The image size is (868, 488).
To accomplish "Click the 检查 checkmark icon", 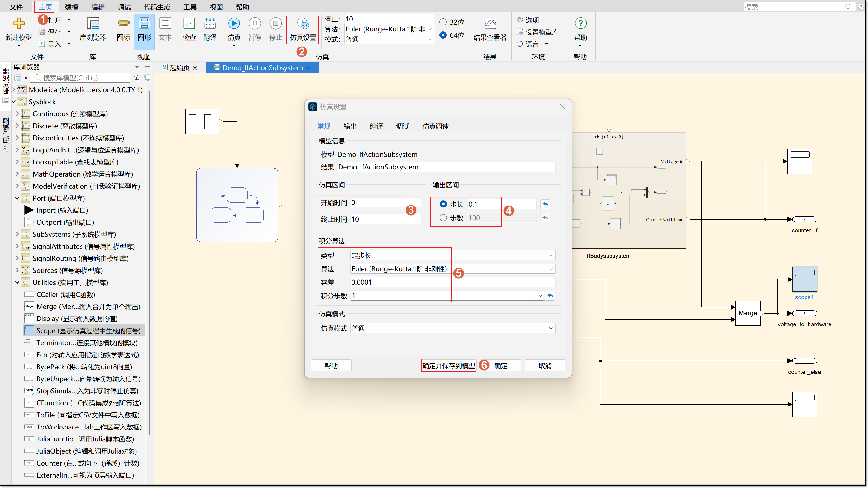I will click(x=189, y=24).
